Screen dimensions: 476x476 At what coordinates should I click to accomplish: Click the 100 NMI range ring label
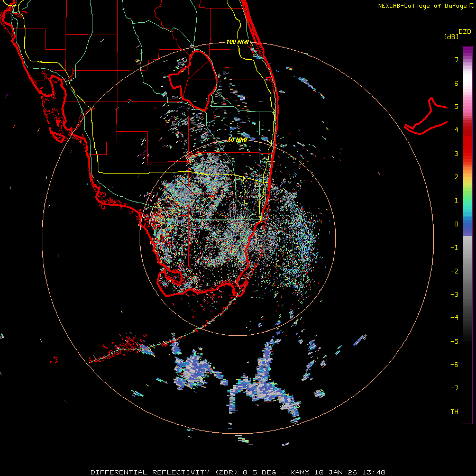click(237, 42)
